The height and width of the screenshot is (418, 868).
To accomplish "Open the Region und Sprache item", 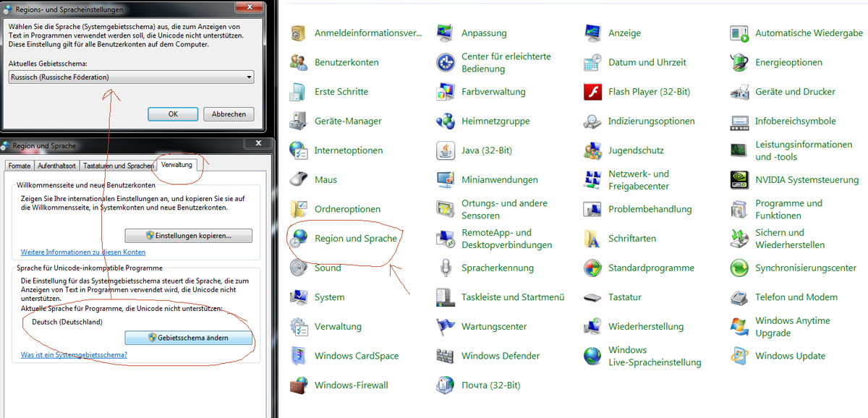I will 356,239.
